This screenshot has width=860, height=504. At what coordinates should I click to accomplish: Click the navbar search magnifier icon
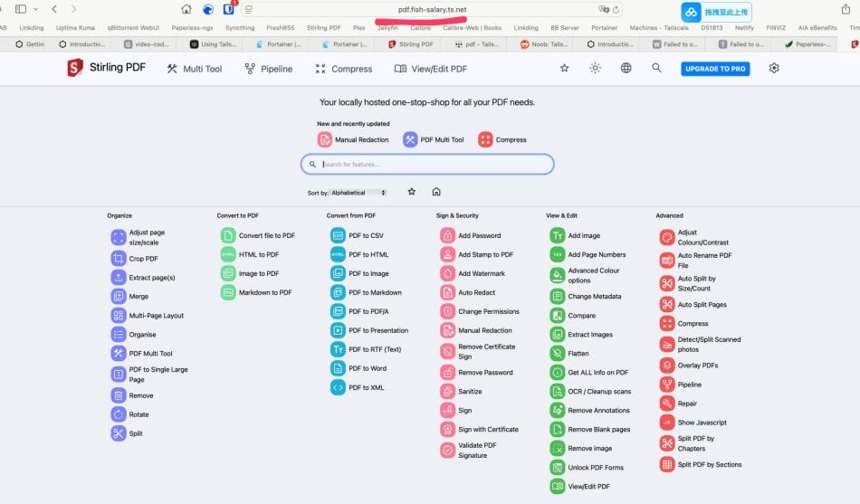pos(656,68)
